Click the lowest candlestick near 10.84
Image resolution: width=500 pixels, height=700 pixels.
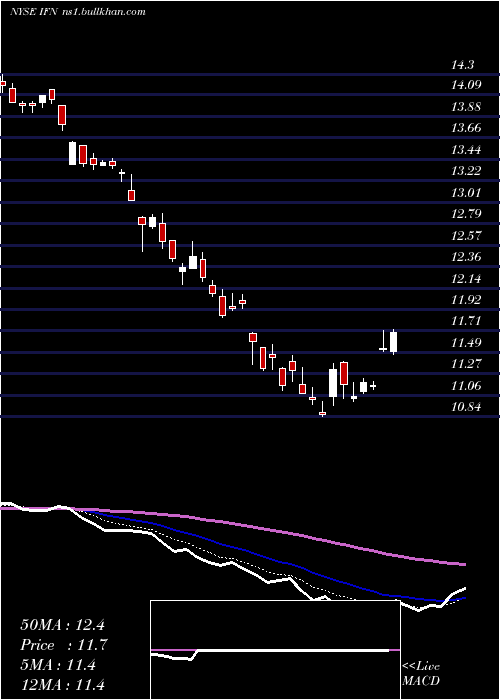pos(322,410)
